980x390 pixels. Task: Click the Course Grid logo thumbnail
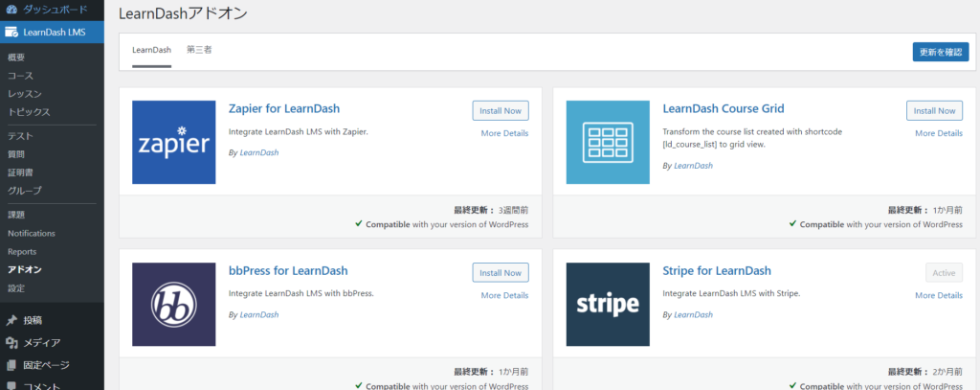pos(608,142)
